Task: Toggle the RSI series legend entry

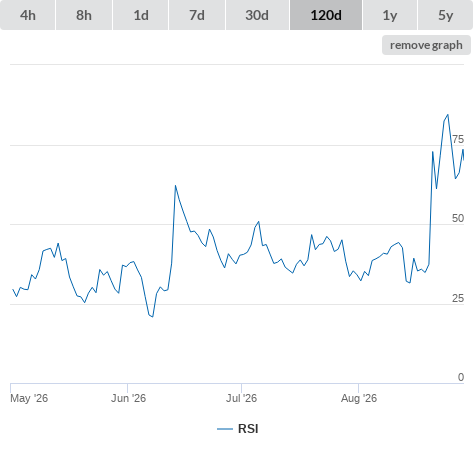Action: tap(238, 429)
